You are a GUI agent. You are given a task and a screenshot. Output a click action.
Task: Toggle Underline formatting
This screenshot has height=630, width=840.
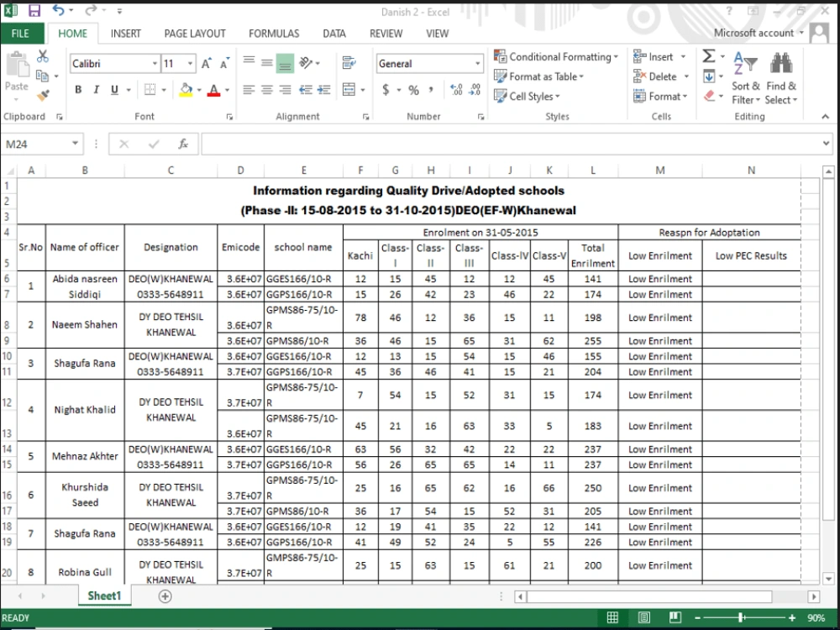coord(114,90)
